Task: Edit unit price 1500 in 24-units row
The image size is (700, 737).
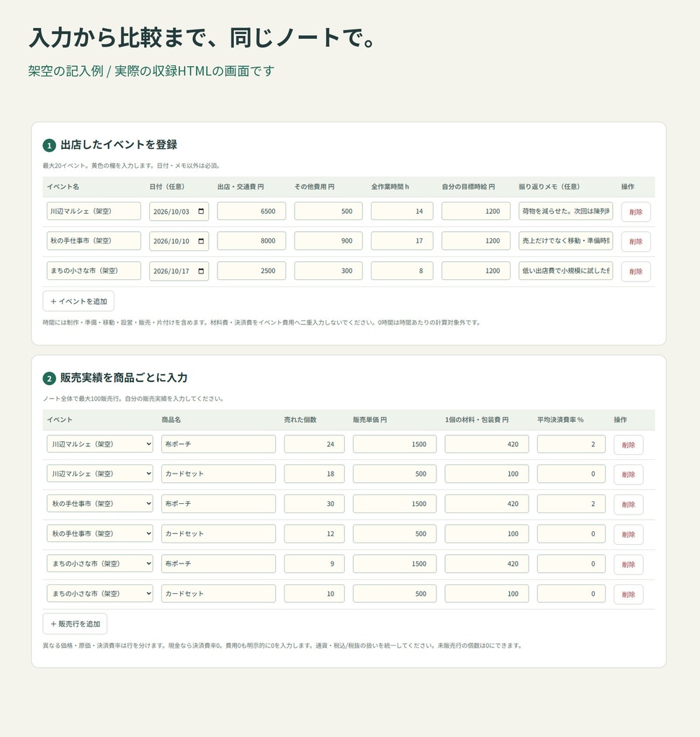Action: 395,444
